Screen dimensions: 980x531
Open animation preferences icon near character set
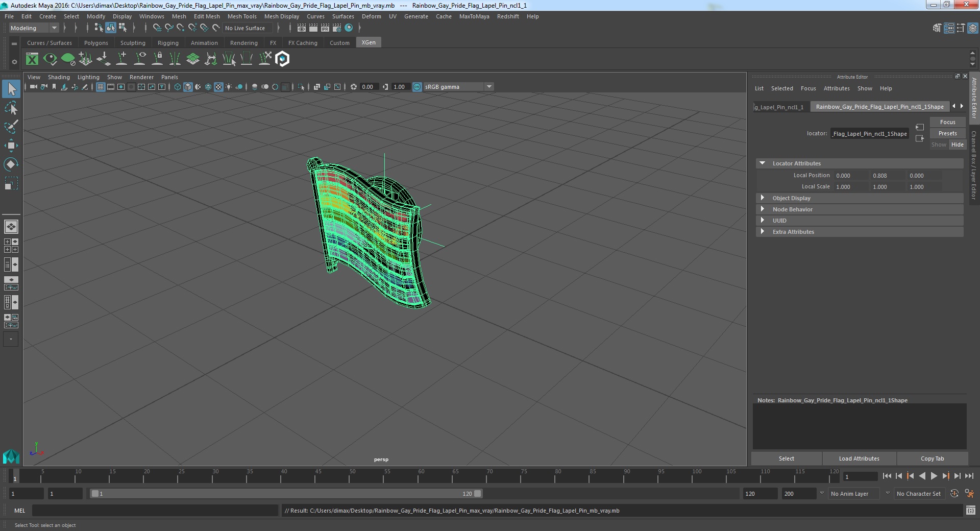tap(969, 494)
